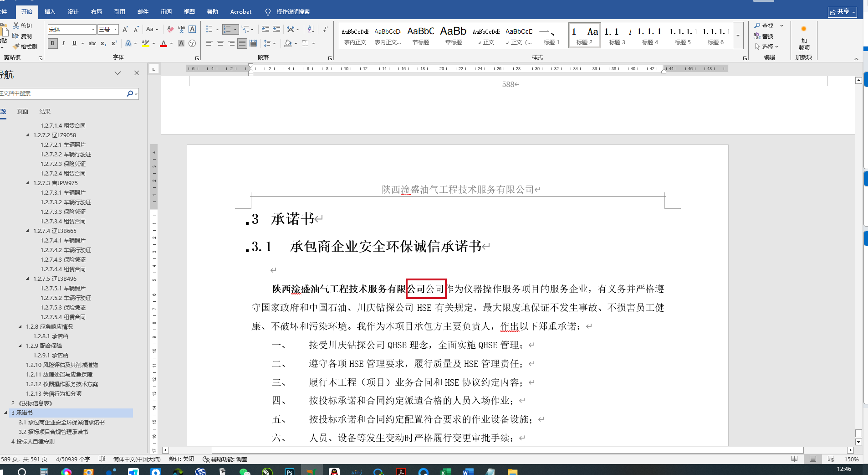Open the 设计 (Design) ribbon tab
This screenshot has height=475, width=868.
pos(73,11)
